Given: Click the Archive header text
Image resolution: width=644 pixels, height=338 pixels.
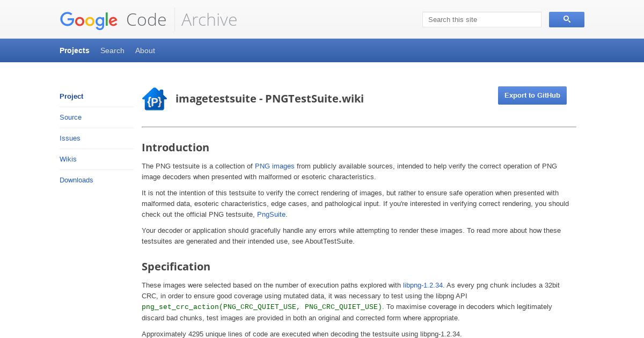Looking at the screenshot, I should 209,20.
